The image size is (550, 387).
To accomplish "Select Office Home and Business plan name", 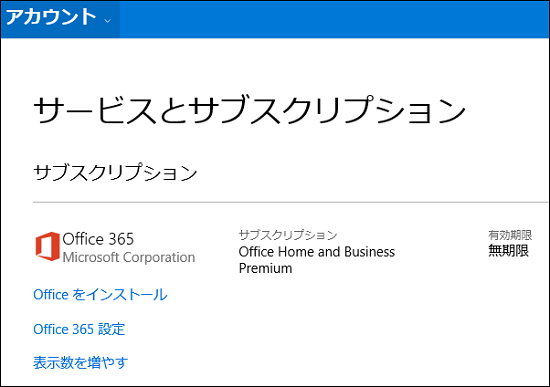I will click(x=317, y=252).
